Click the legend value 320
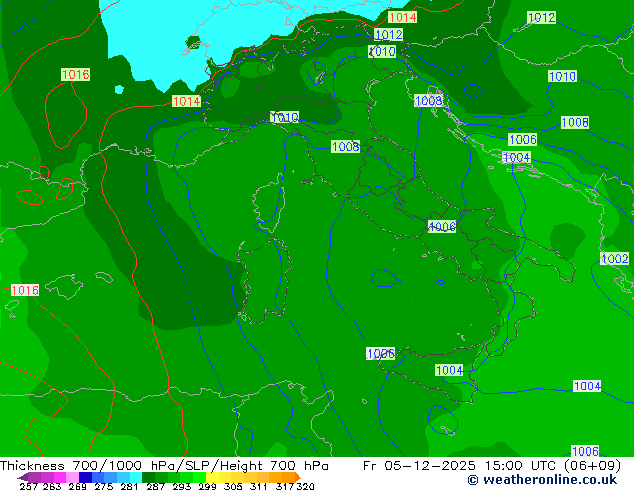 point(305,486)
